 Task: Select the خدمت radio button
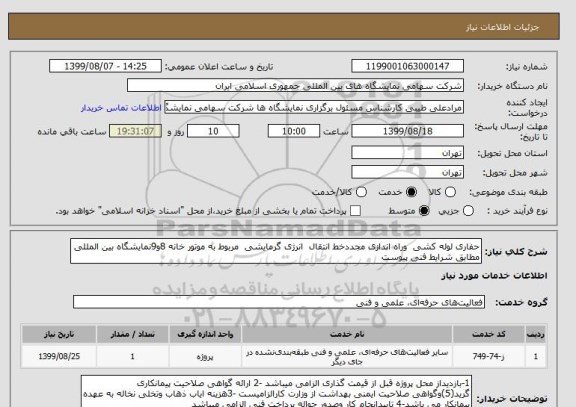point(411,192)
